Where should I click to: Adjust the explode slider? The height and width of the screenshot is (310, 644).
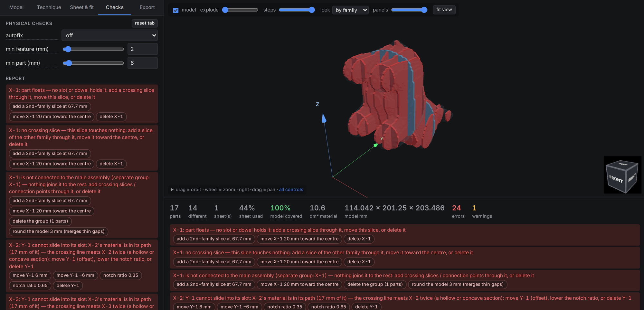[240, 10]
